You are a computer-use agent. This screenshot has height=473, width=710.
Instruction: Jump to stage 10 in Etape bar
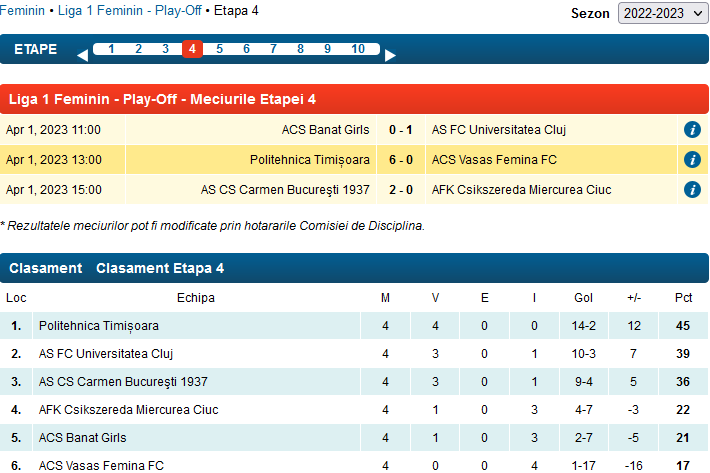[358, 49]
